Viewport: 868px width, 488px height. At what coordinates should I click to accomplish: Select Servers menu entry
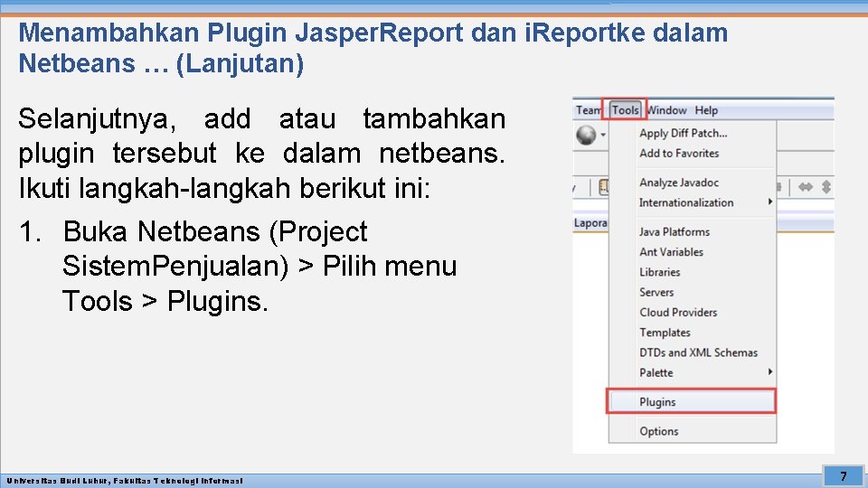[692, 292]
